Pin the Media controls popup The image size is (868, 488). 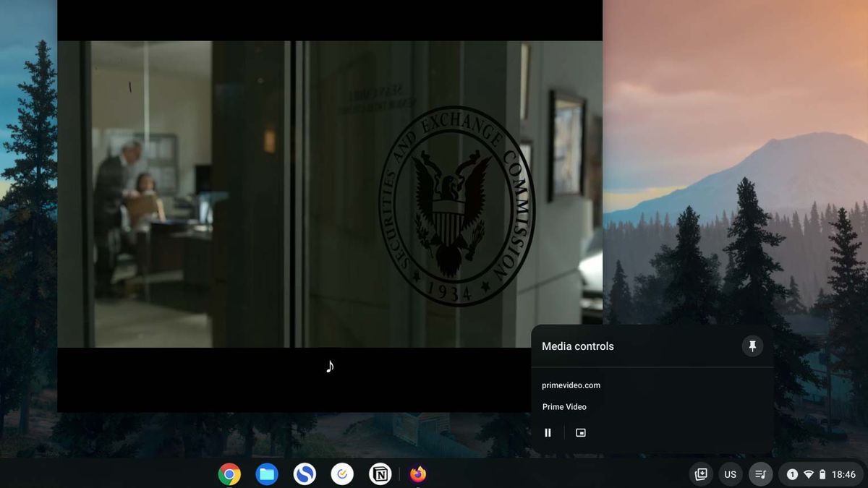(x=752, y=346)
